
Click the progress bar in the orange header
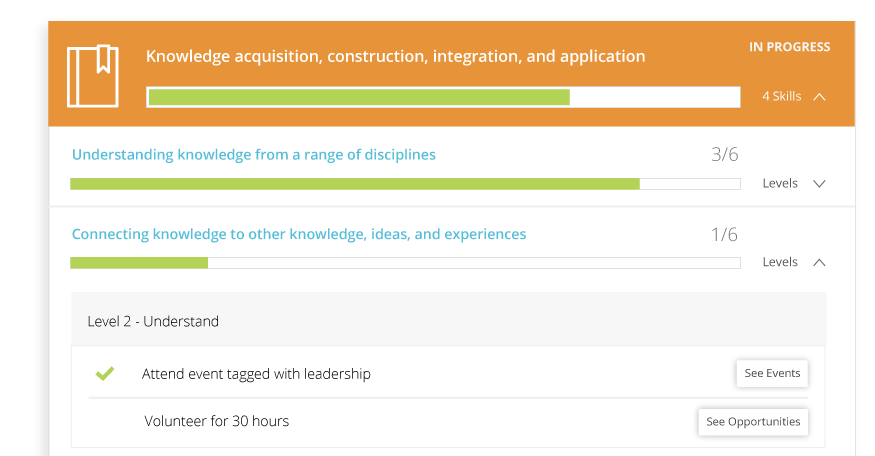[x=443, y=97]
